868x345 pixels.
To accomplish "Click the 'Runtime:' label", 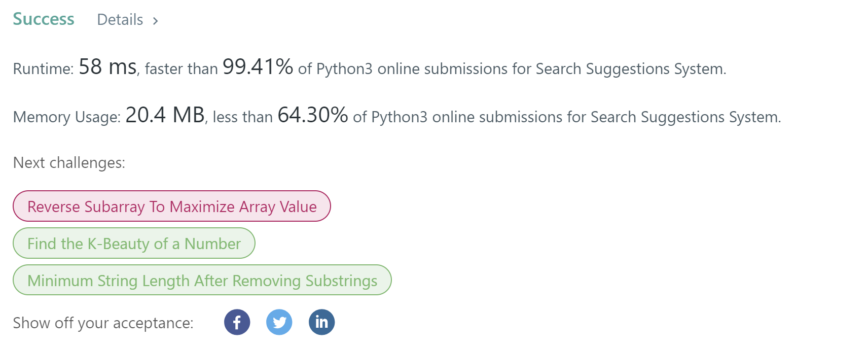I will pyautogui.click(x=43, y=69).
